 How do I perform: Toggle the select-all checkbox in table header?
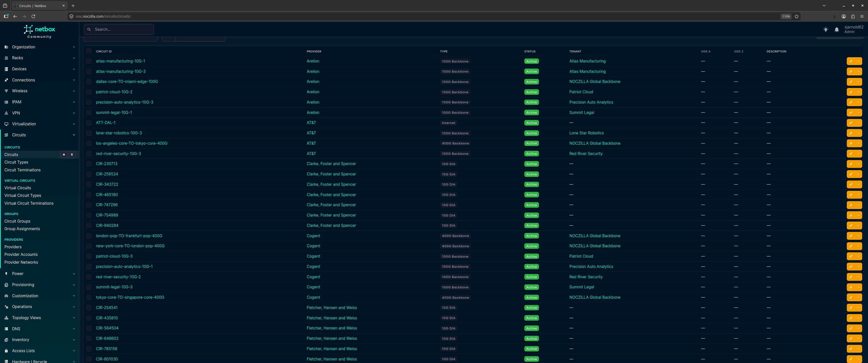click(x=89, y=51)
